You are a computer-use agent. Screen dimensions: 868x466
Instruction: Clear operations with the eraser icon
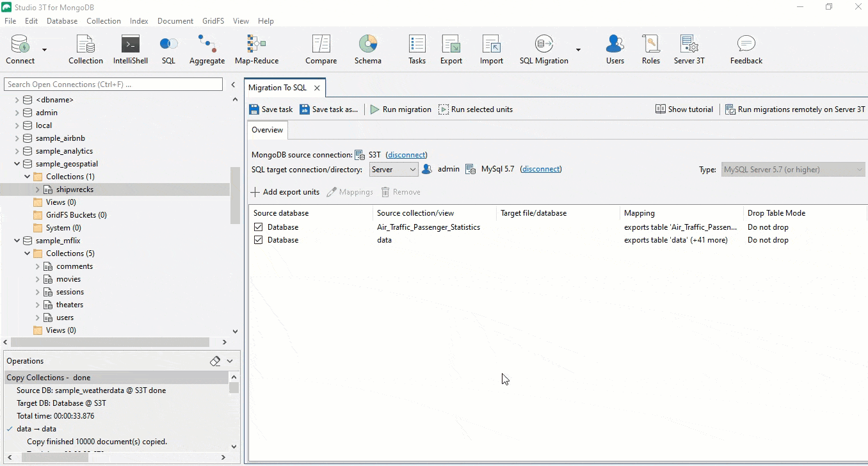(x=215, y=361)
